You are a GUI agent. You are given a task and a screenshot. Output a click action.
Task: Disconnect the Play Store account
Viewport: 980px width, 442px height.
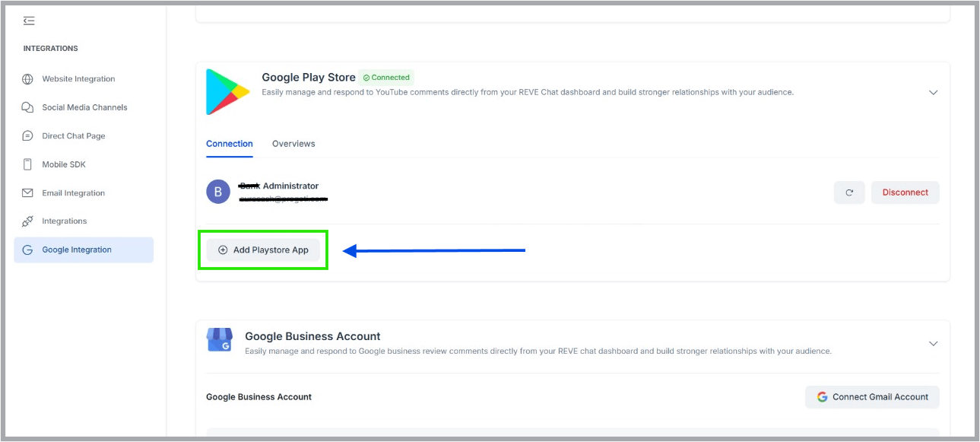coord(905,192)
